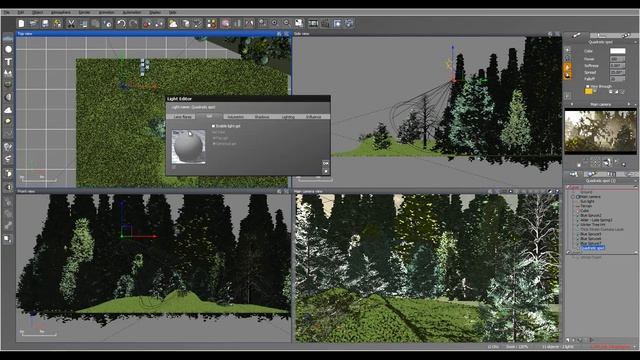
Task: Click the Power value field
Action: tap(618, 59)
